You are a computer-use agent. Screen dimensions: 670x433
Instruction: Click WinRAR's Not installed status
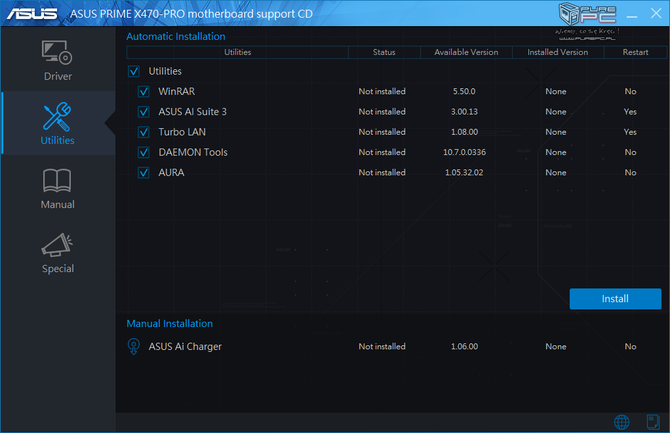pyautogui.click(x=382, y=91)
